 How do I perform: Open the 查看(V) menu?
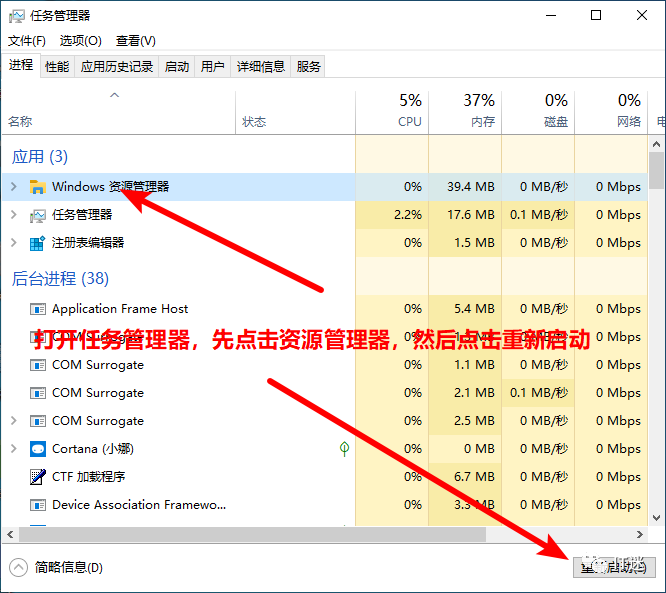click(135, 41)
